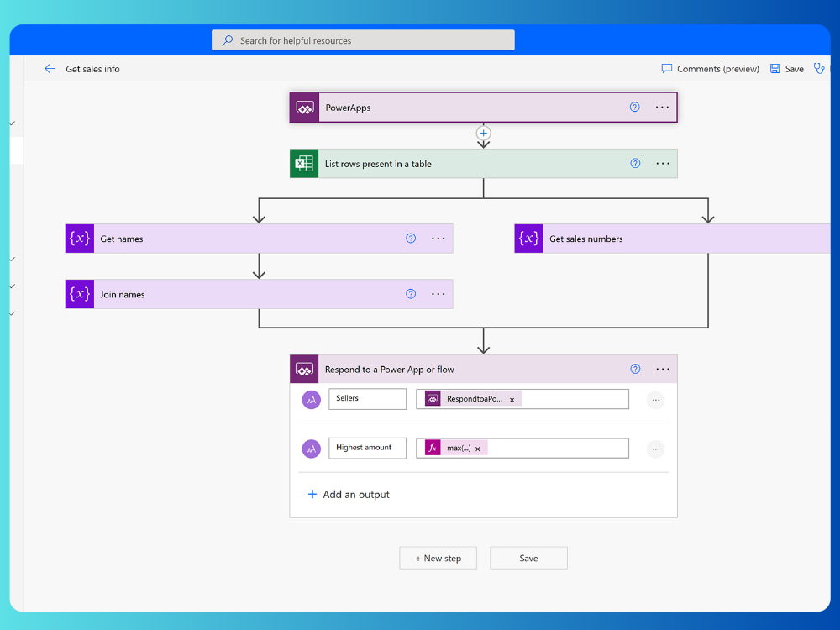Click the back arrow beside Get sales info
The image size is (840, 630).
(50, 69)
